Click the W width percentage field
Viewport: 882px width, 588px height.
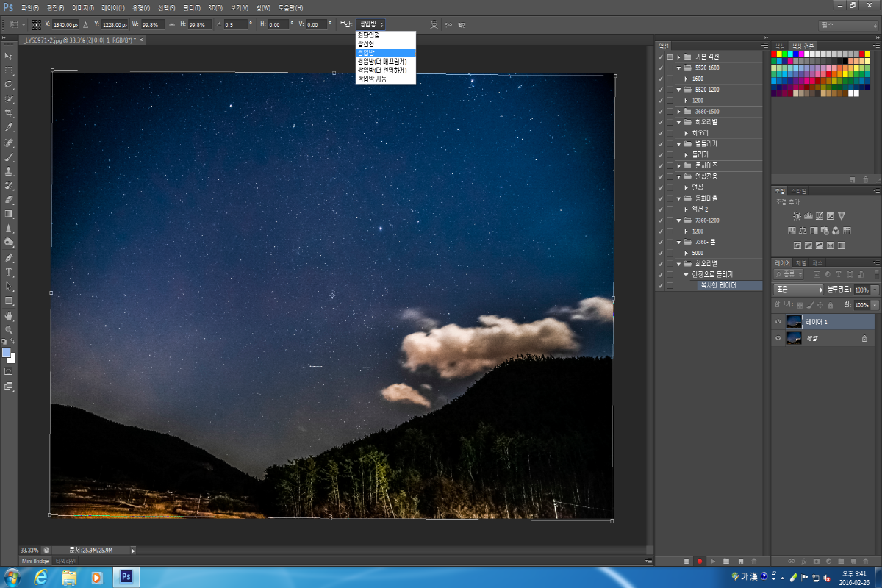point(153,24)
